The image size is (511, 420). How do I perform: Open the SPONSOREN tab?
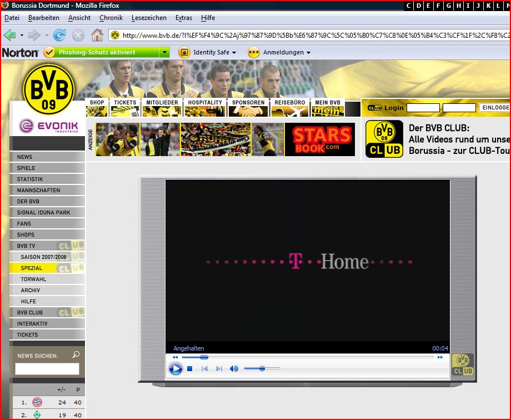pos(248,107)
